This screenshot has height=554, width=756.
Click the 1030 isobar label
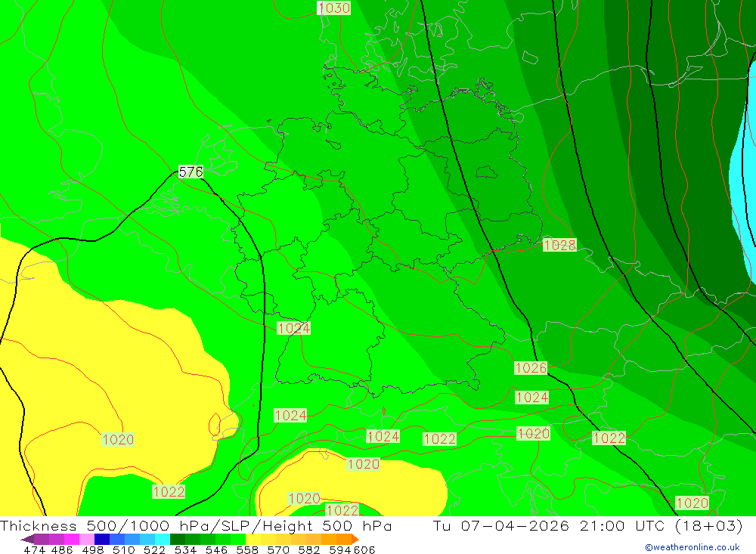pyautogui.click(x=333, y=8)
